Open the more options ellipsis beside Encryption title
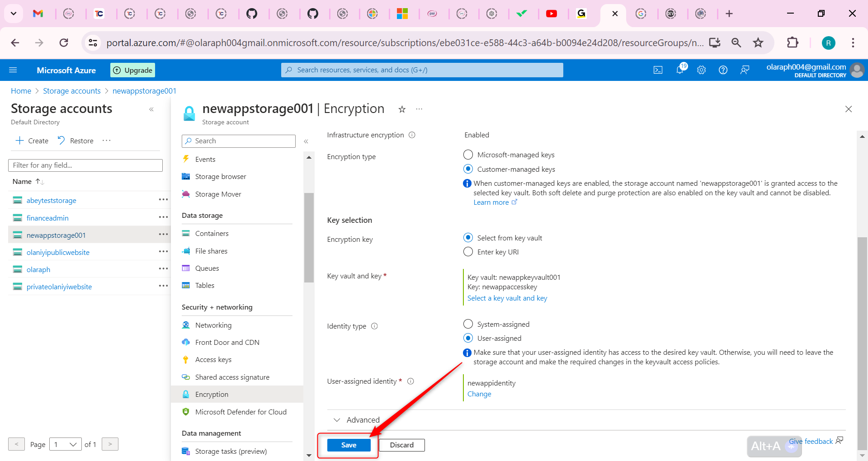Screen dimensions: 868x461 coord(419,109)
